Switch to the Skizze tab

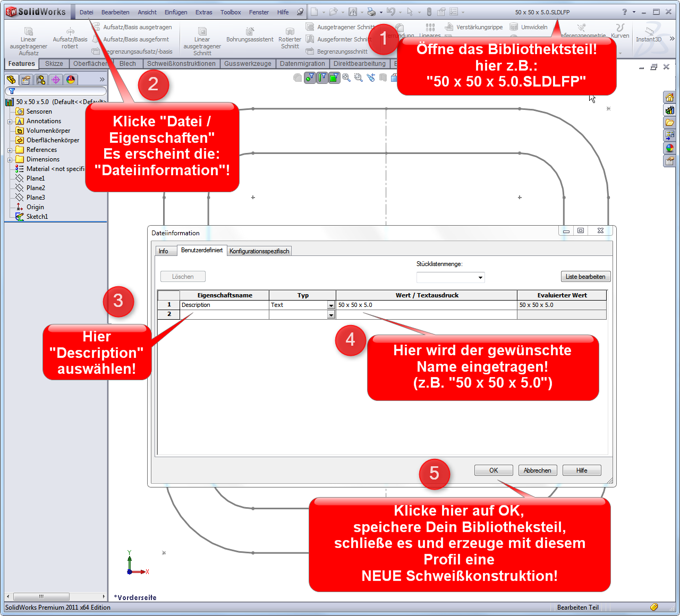pyautogui.click(x=54, y=64)
